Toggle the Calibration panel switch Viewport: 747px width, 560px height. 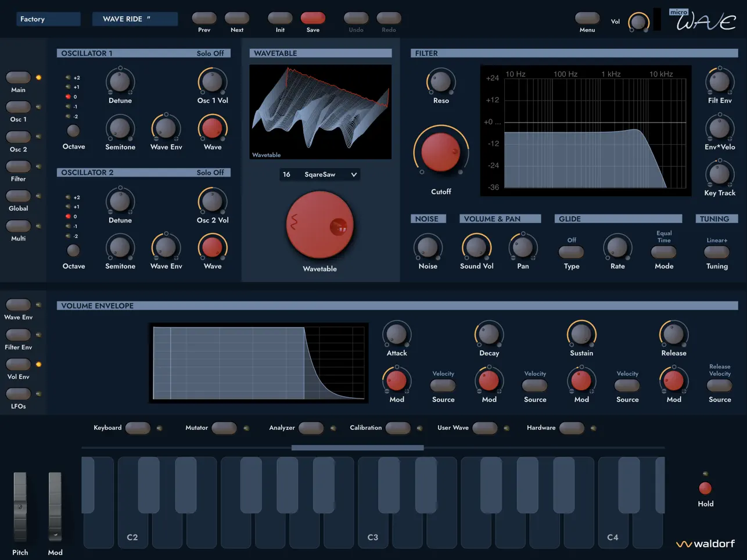[x=398, y=428]
